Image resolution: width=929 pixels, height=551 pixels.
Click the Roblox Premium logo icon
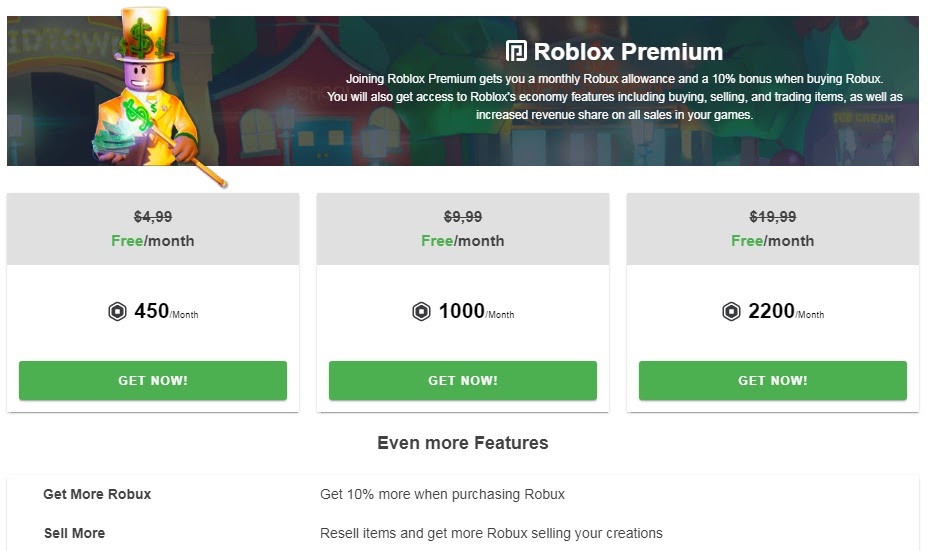coord(516,52)
